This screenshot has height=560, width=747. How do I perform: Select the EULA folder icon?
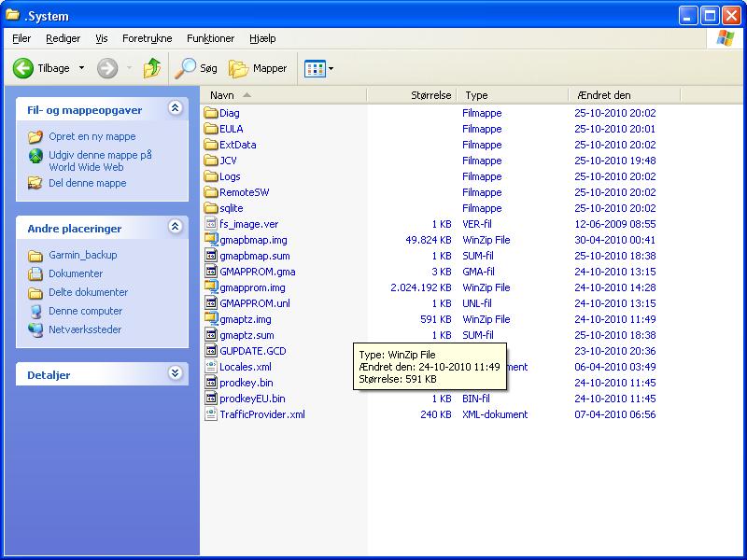pos(211,129)
